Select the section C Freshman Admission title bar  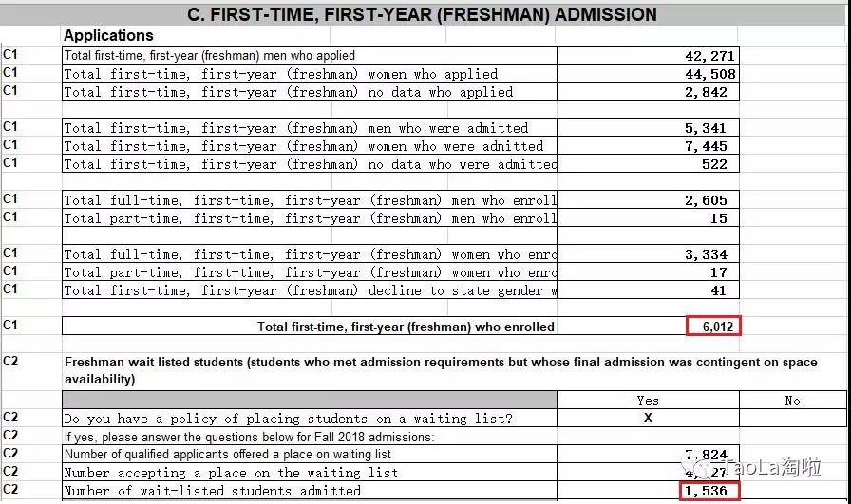click(425, 14)
